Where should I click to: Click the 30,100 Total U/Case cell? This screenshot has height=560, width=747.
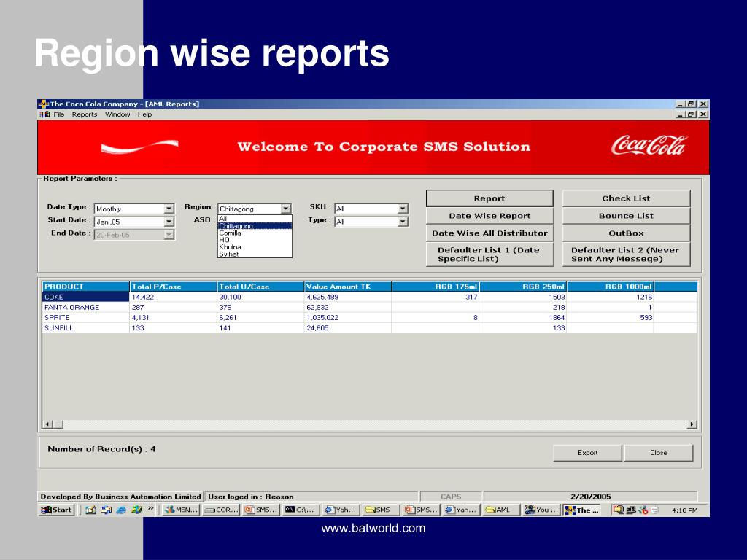[x=260, y=297]
